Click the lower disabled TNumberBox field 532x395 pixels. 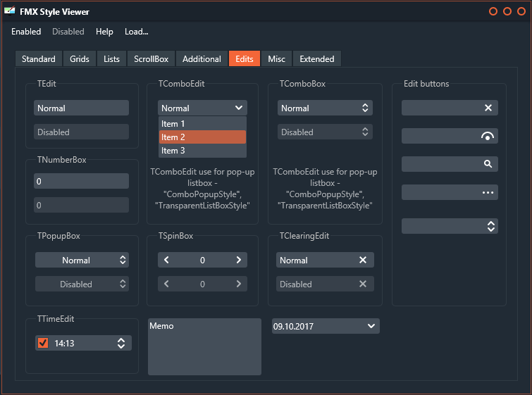pyautogui.click(x=82, y=205)
